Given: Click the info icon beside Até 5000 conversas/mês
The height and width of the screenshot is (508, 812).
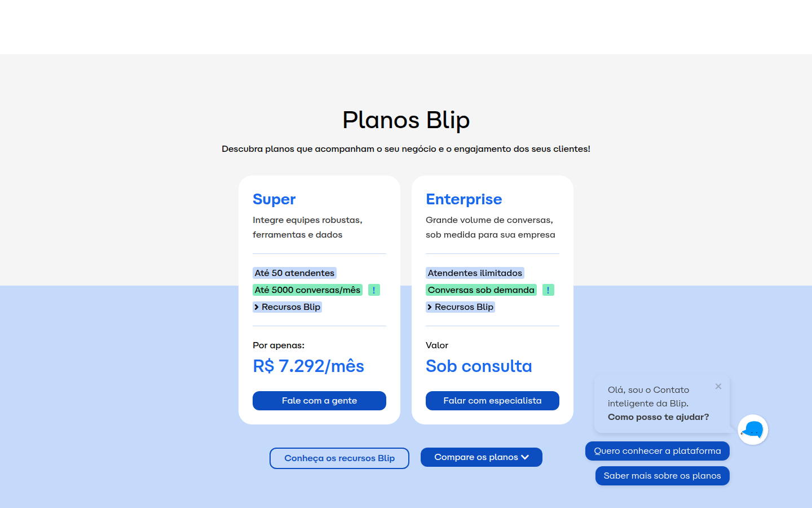Looking at the screenshot, I should point(374,290).
